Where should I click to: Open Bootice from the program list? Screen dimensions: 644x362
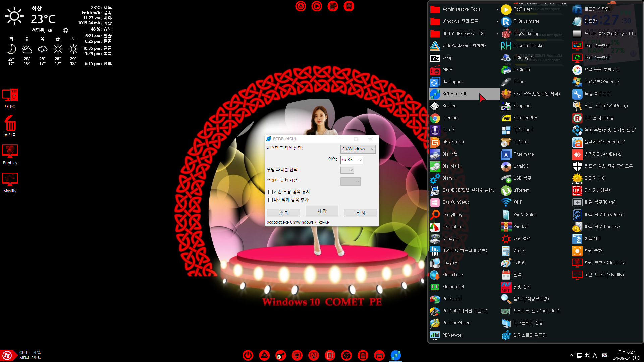click(x=464, y=106)
